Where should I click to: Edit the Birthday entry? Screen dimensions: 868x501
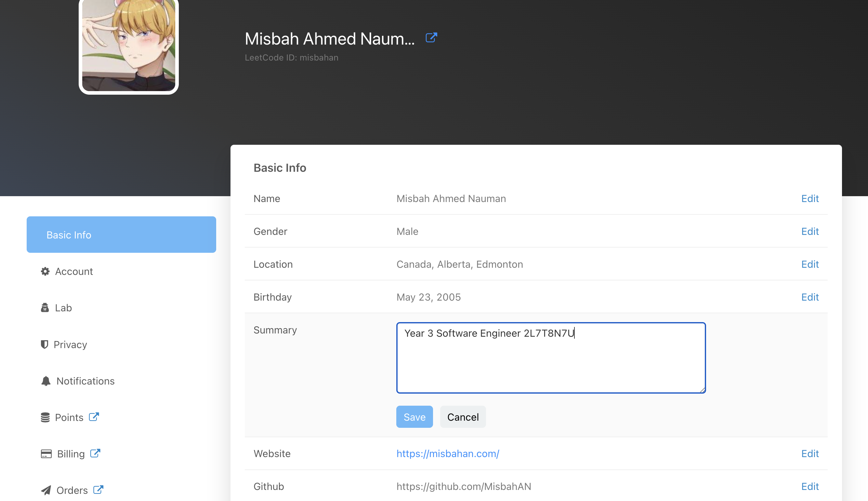(x=809, y=297)
